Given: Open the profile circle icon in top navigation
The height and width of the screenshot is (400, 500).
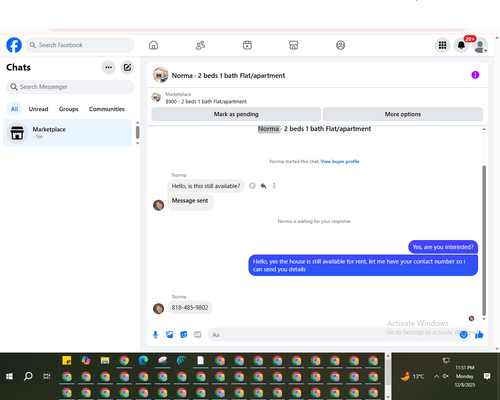Looking at the screenshot, I should 340,45.
